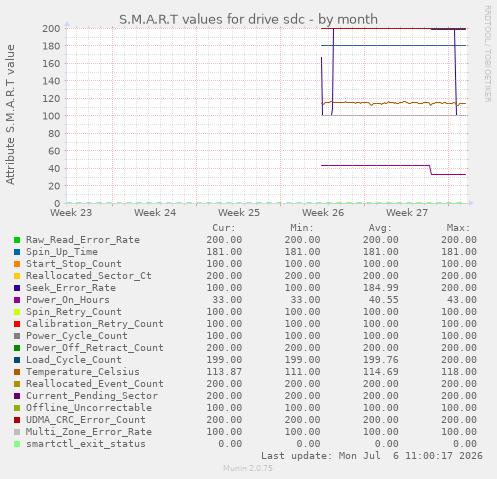Click the Raw_Read_Error_Rate green legend swatch
The image size is (497, 479).
click(x=17, y=240)
